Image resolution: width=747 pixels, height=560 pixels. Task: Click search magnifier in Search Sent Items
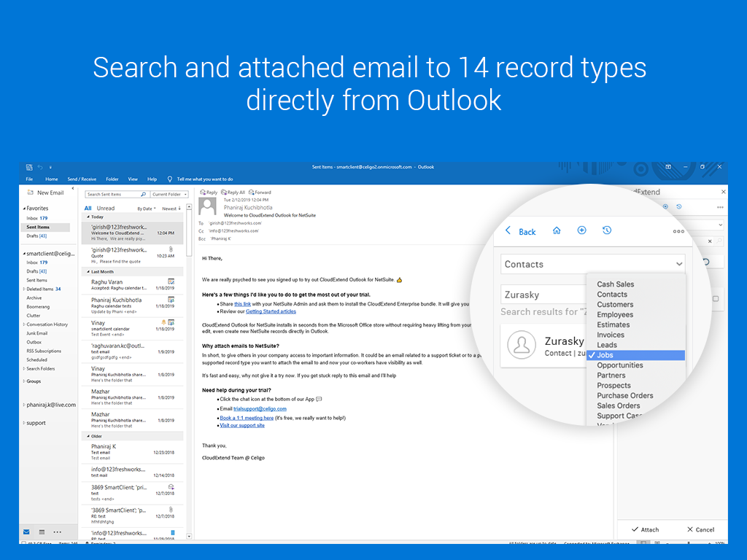tap(143, 194)
